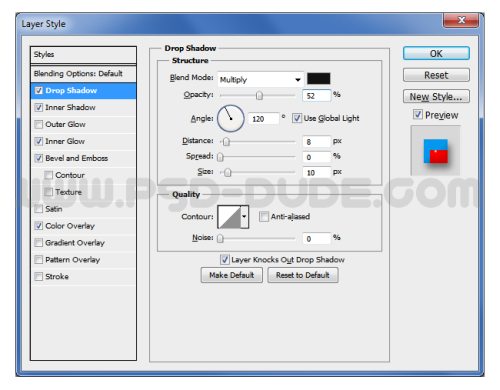Screen dimensions: 500x390
Task: Toggle Layer Knocks Out Drop Shadow
Action: point(224,260)
